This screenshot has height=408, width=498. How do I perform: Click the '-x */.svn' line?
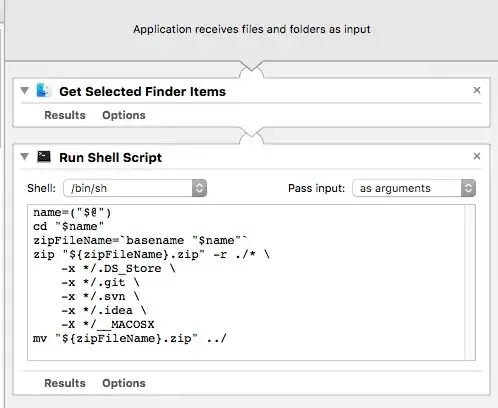pos(100,296)
